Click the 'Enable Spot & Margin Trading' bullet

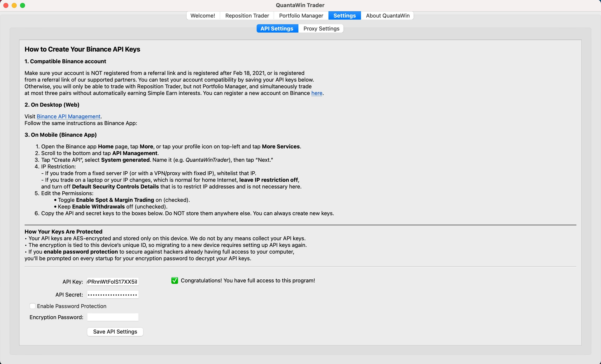pos(122,200)
